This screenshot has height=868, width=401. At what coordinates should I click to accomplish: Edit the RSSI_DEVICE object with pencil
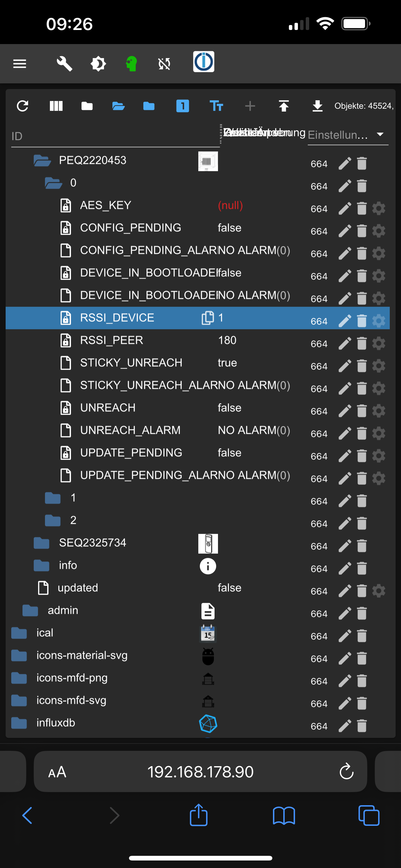pos(345,321)
